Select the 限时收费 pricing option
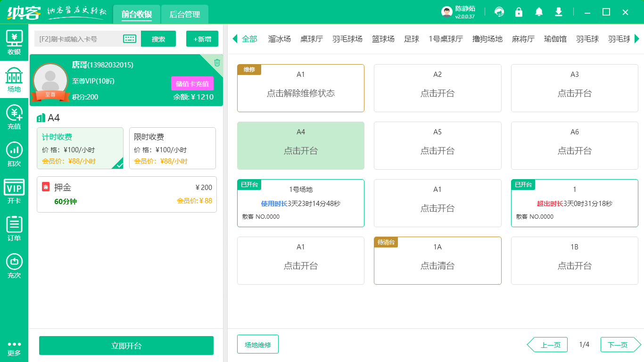The height and width of the screenshot is (362, 644). point(173,148)
